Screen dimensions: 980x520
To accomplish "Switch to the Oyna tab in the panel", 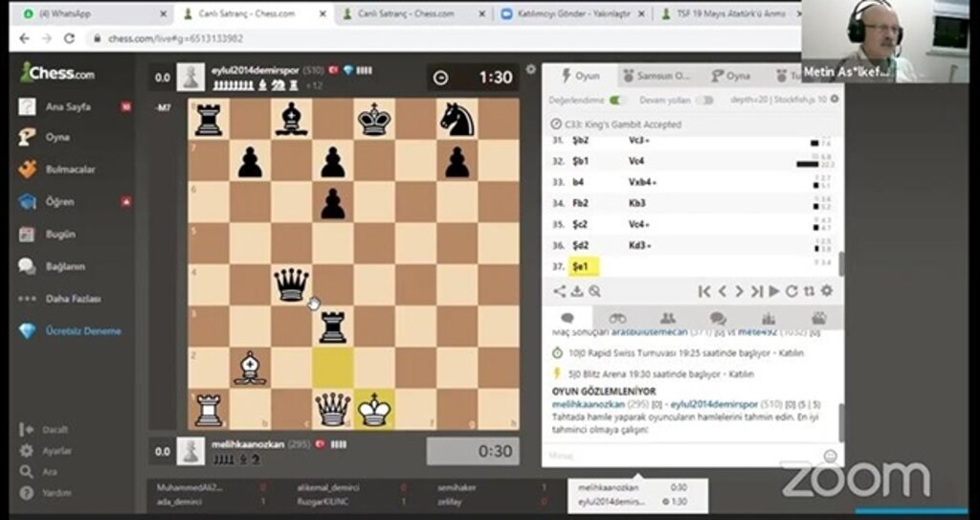I will click(732, 76).
